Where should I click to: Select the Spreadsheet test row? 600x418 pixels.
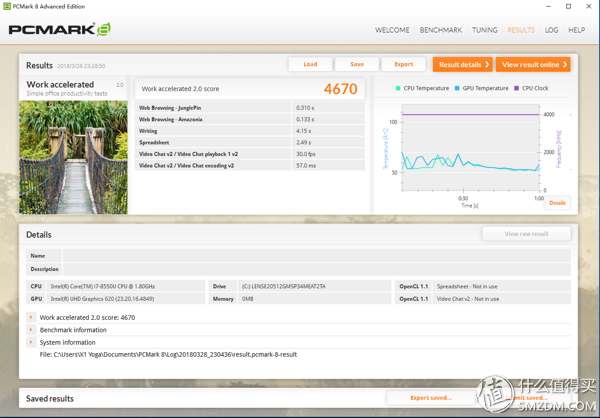tap(250, 142)
